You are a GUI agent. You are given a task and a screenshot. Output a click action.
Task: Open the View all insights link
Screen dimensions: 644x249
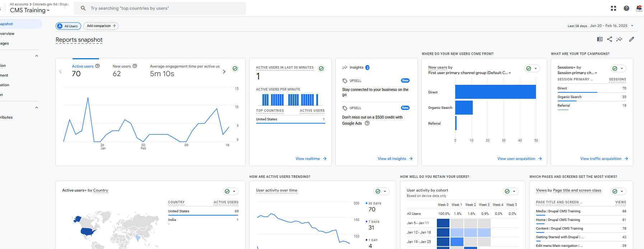click(x=395, y=159)
